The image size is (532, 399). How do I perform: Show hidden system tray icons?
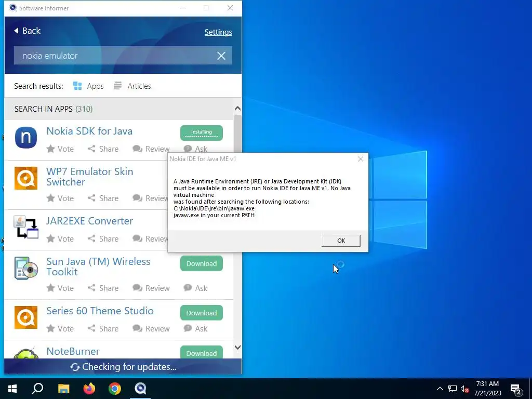point(440,389)
